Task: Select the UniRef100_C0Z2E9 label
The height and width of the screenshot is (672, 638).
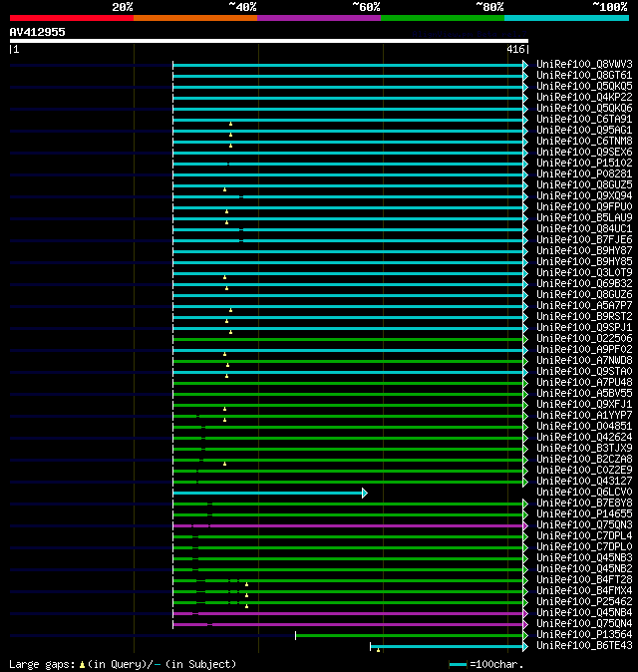Action: click(584, 471)
